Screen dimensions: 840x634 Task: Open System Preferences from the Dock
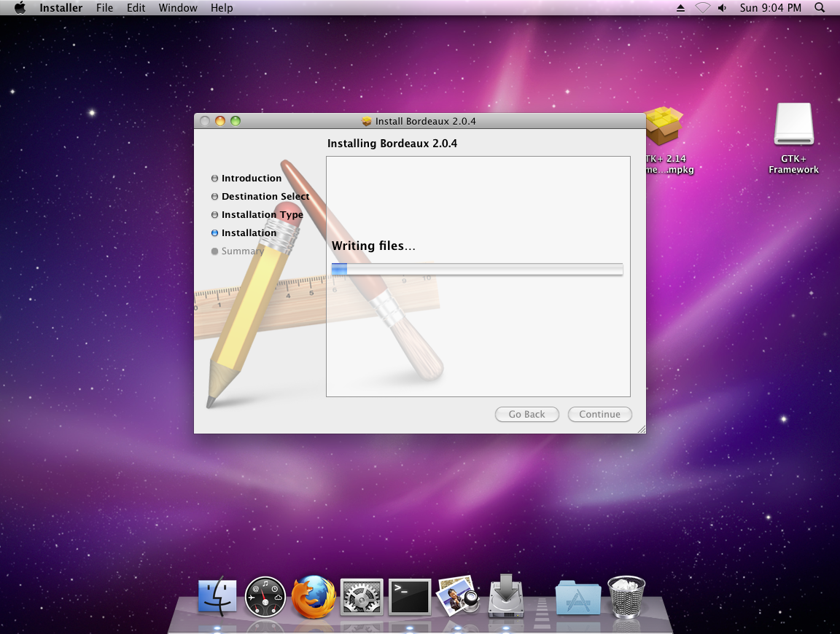tap(362, 597)
